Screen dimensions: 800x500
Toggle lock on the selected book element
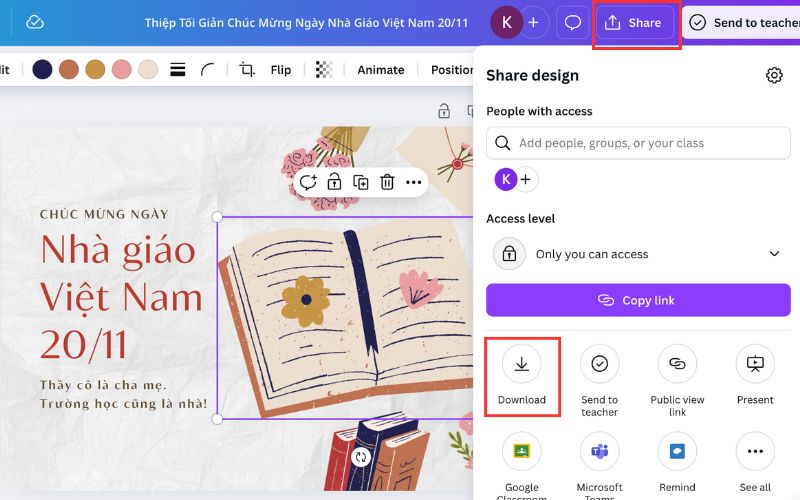[x=335, y=182]
